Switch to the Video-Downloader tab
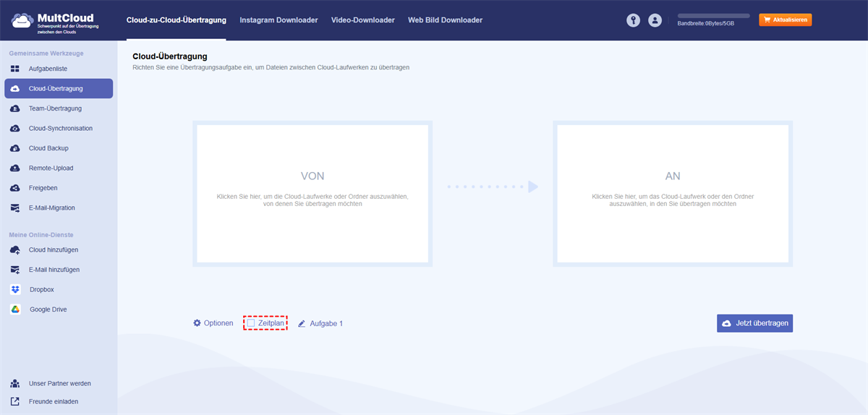868x415 pixels. (363, 20)
